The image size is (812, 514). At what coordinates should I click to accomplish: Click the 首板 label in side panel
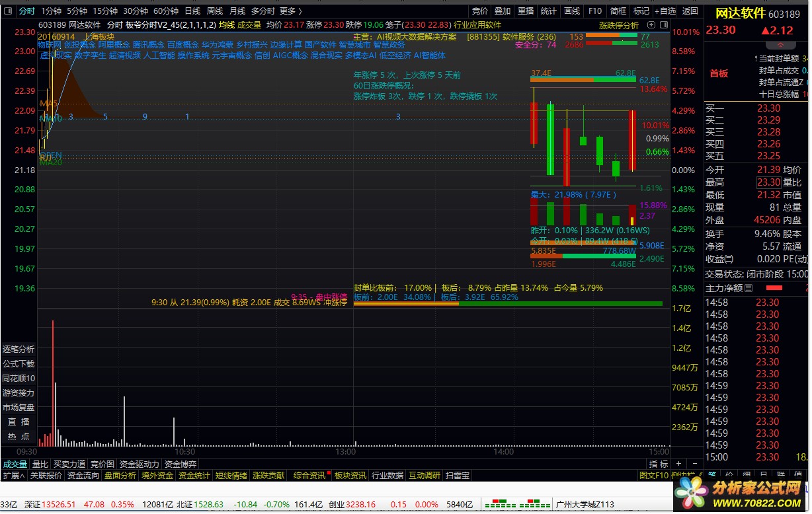(x=719, y=73)
